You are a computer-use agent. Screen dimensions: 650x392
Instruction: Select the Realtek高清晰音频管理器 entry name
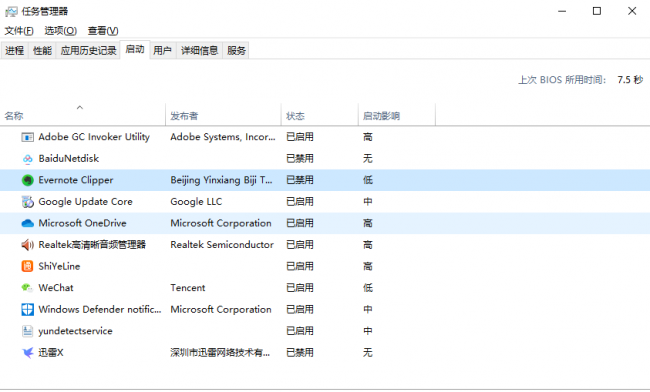pos(92,245)
